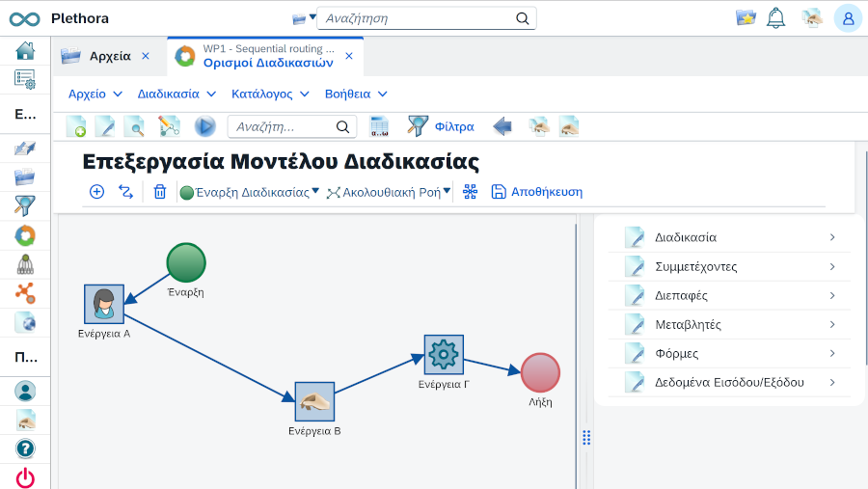Click the blue back arrow icon
Screen dimensions: 868x489
[x=502, y=126]
